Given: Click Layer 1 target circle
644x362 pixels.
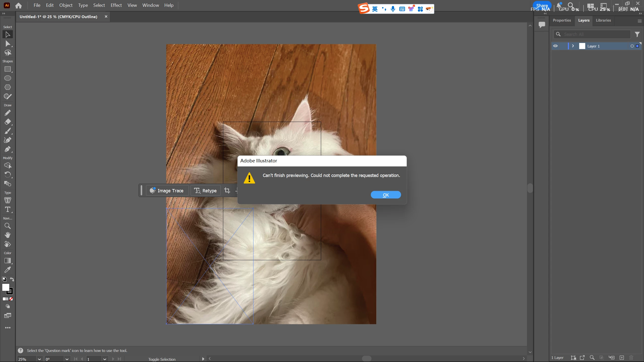Looking at the screenshot, I should point(632,46).
